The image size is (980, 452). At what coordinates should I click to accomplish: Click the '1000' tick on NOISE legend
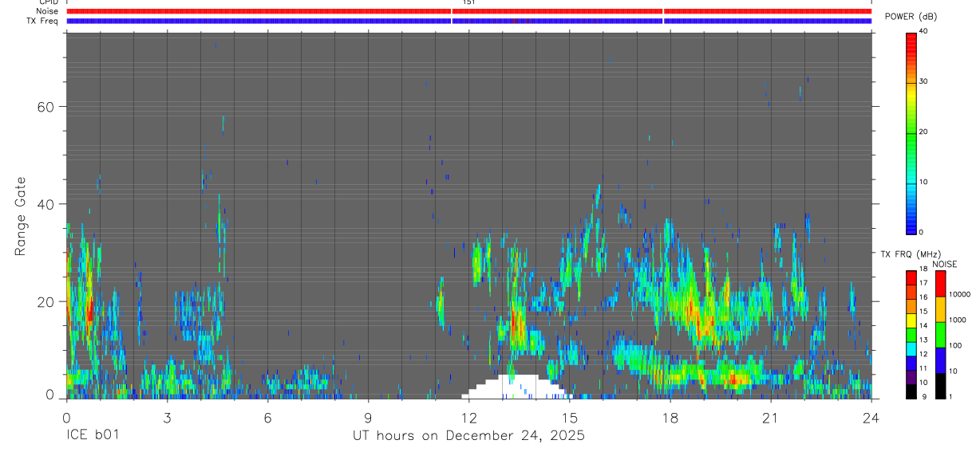coord(958,320)
